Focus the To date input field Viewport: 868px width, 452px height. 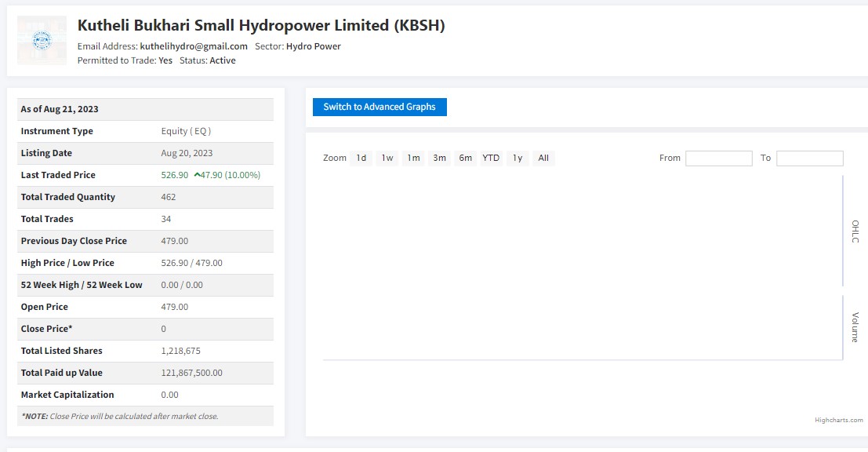click(x=809, y=159)
